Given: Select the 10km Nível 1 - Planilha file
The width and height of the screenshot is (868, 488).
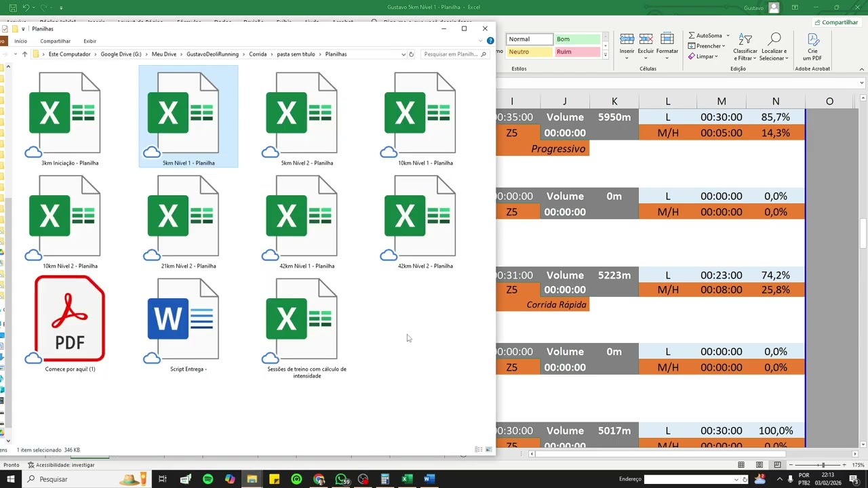Looking at the screenshot, I should coord(425,118).
